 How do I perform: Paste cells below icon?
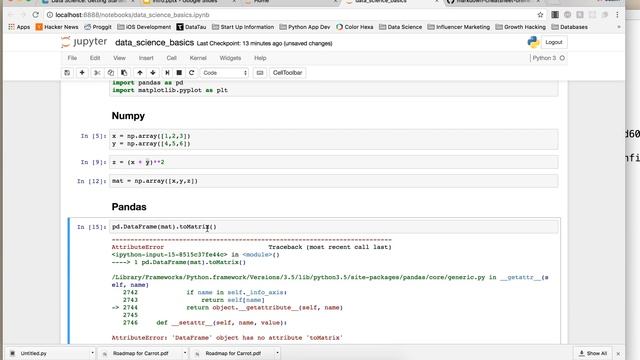click(x=124, y=73)
